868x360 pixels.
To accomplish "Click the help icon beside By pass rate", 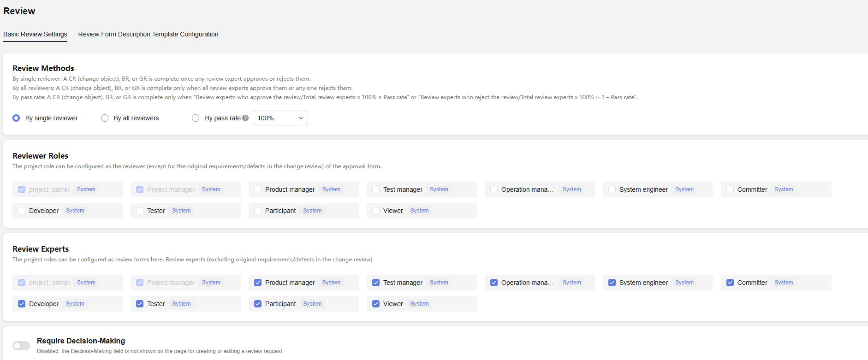I will 245,118.
